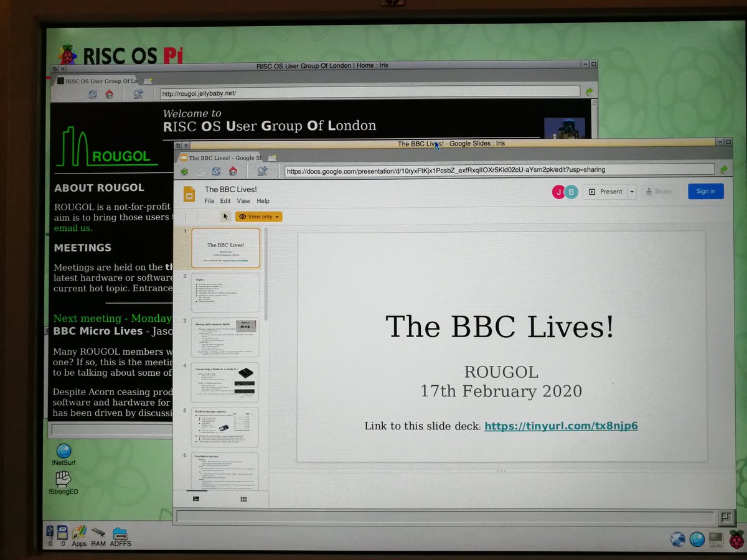Click SD card :0 drive icon on icon bar
The width and height of the screenshot is (747, 560).
tap(62, 536)
